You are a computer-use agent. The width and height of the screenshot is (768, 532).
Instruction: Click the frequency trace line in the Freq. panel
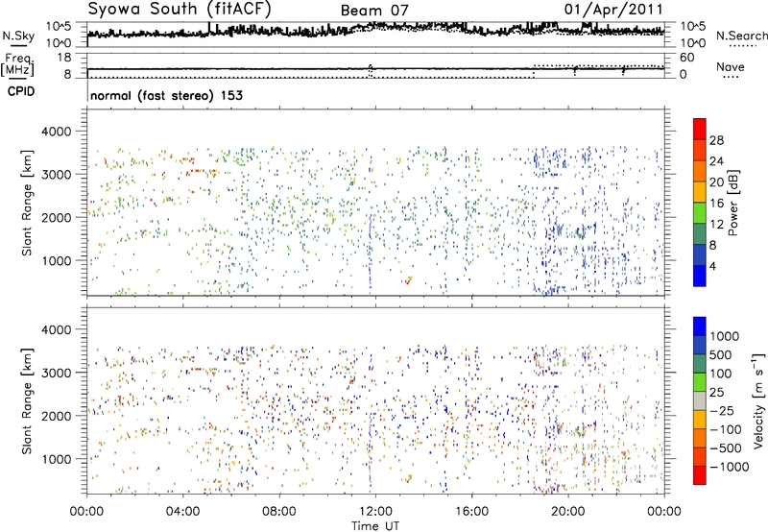pos(375,69)
